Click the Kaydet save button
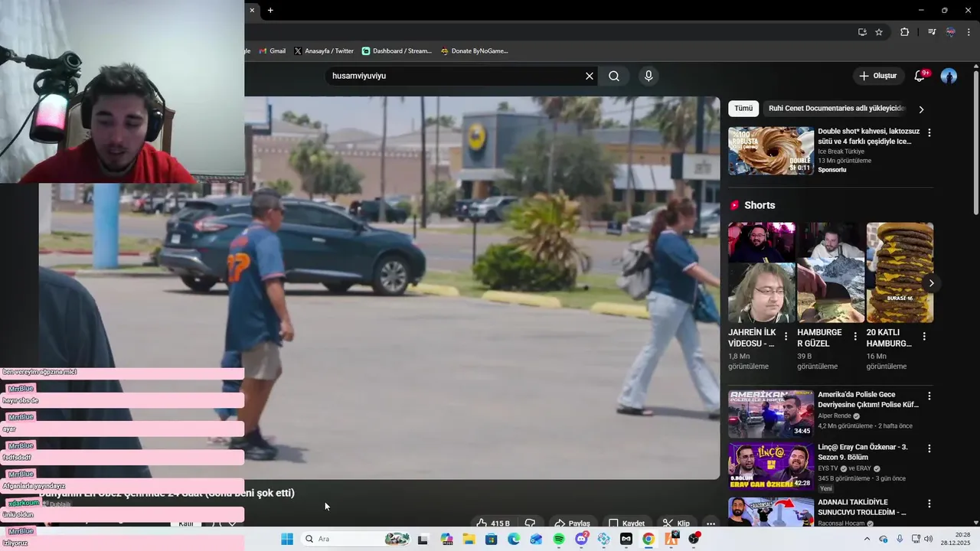Viewport: 980px width, 551px height. (x=626, y=523)
